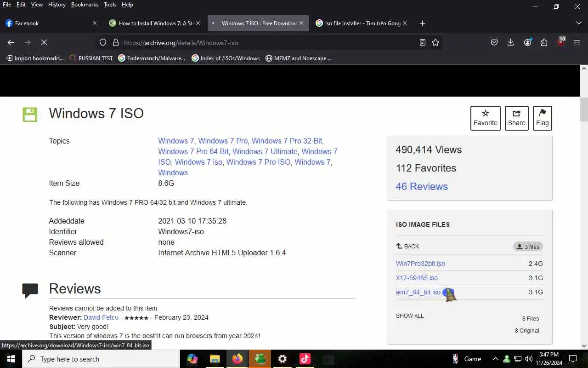Screen dimensions: 588x368
Task: Flag this archive item
Action: click(543, 118)
